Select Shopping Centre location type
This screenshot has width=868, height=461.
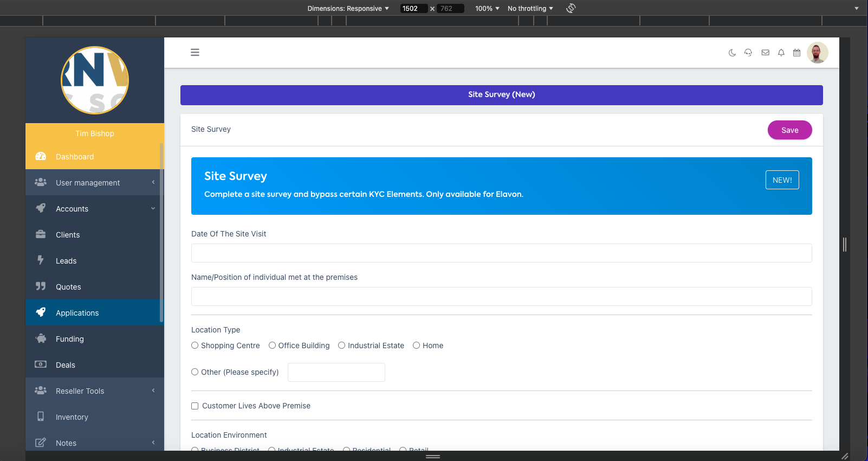tap(195, 345)
